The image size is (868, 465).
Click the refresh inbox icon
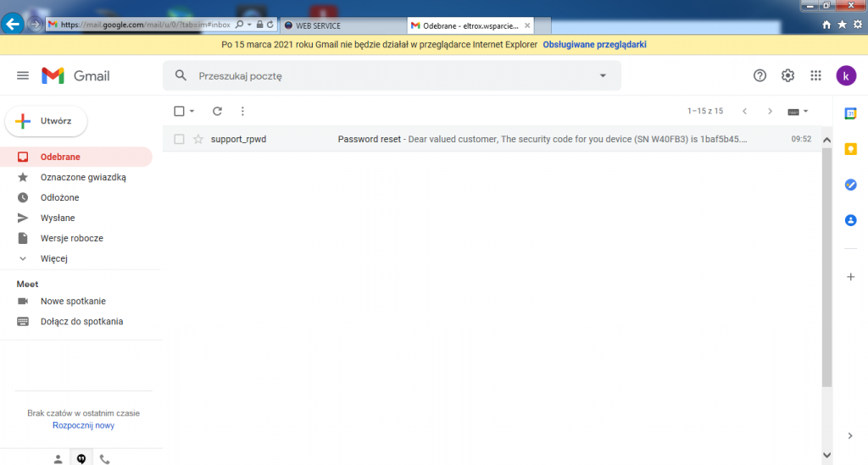tap(217, 111)
